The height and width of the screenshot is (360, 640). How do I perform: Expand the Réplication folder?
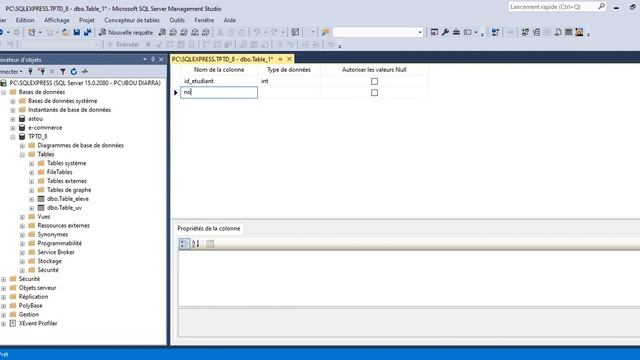4,297
